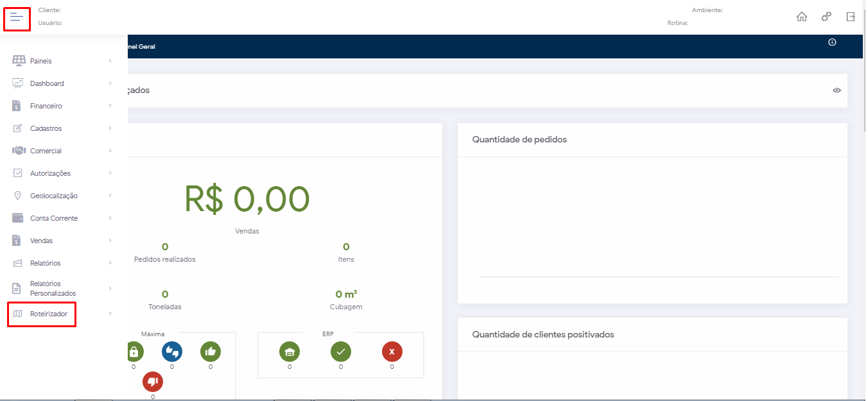Click the red thumbs-down icon
Image resolution: width=868 pixels, height=401 pixels.
coord(153,382)
